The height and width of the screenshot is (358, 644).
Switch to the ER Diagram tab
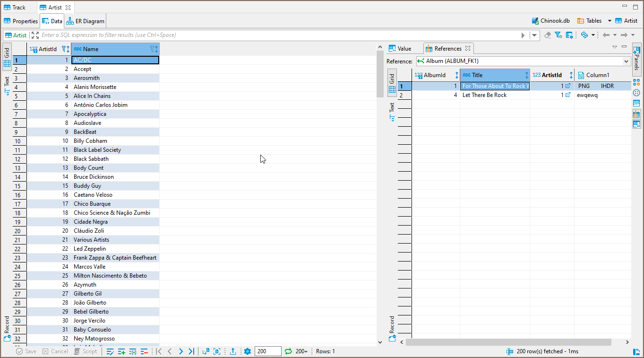pyautogui.click(x=86, y=21)
